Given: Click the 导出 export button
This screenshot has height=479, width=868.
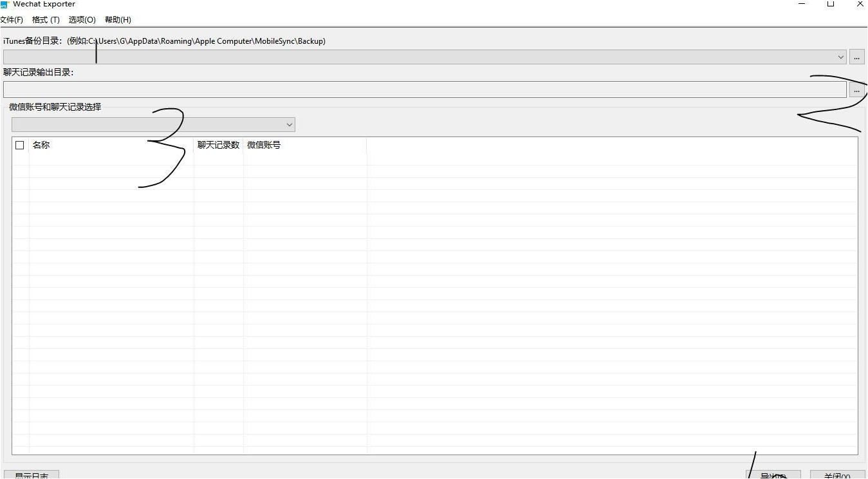Looking at the screenshot, I should [x=773, y=475].
